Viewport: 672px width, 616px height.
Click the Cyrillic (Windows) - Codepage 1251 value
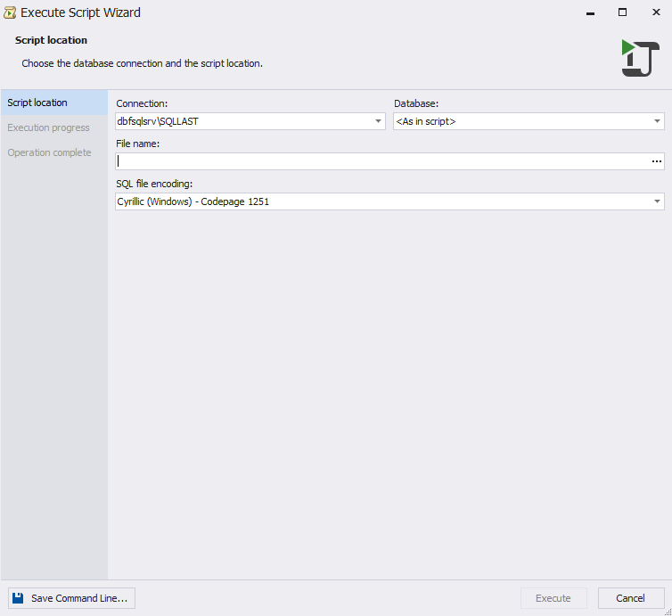193,201
